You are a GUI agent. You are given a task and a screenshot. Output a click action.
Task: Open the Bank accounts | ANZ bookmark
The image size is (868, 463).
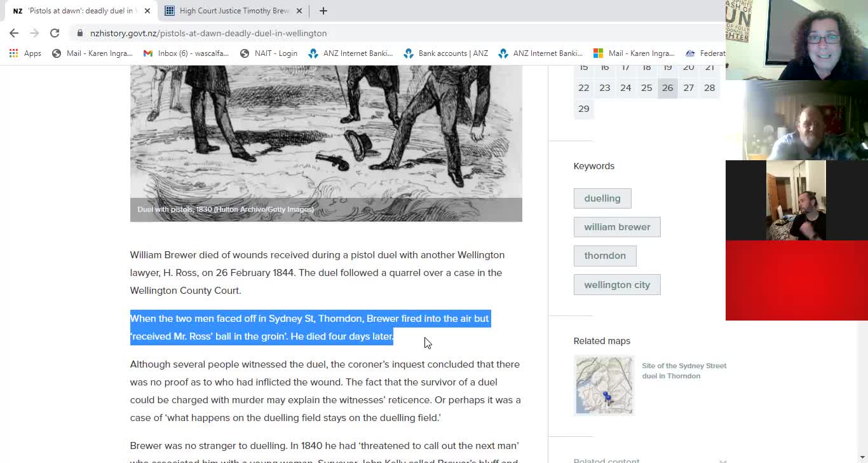445,53
